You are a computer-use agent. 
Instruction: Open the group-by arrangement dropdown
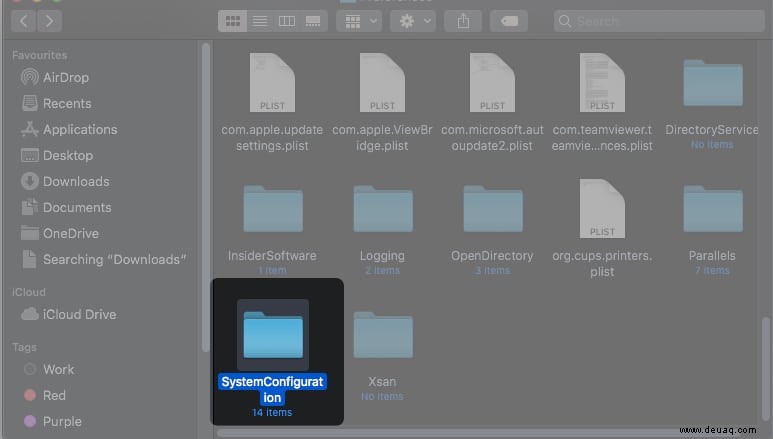click(x=359, y=21)
